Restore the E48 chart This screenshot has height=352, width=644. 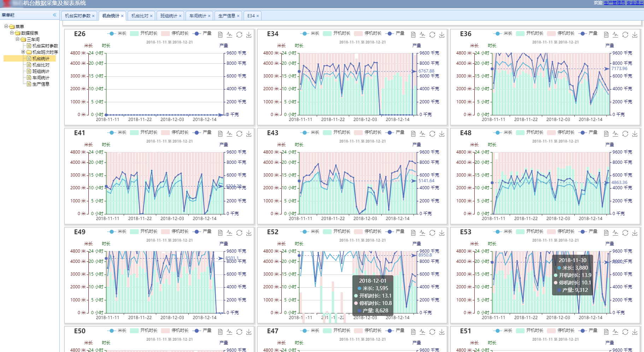pos(625,134)
